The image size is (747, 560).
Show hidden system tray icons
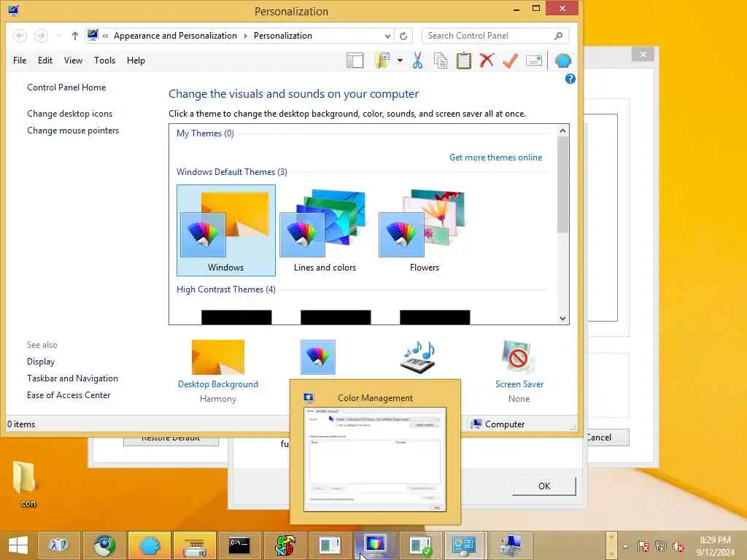[x=625, y=546]
